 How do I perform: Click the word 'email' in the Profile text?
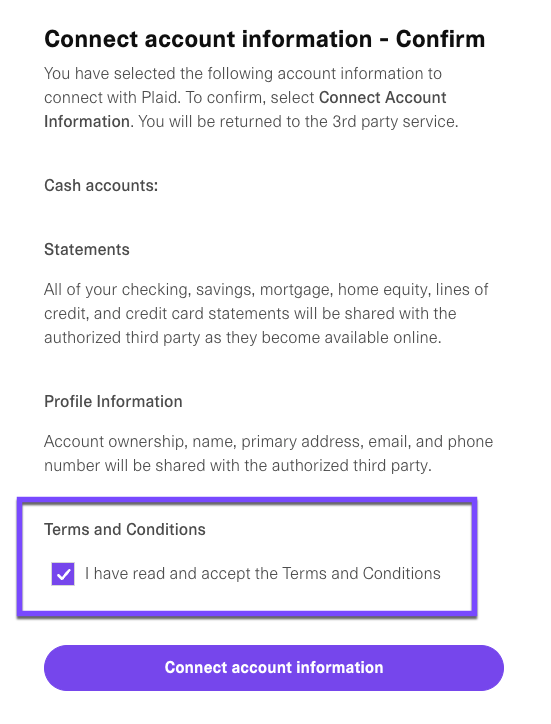pyautogui.click(x=388, y=441)
